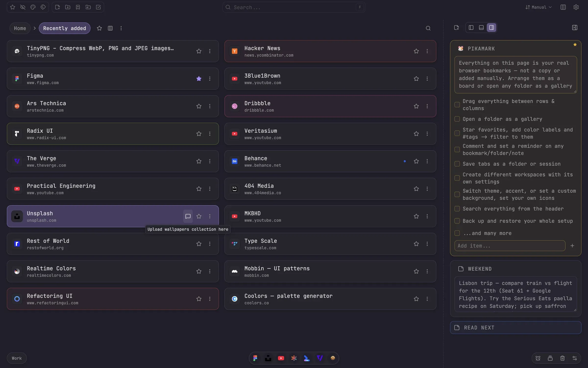The height and width of the screenshot is (368, 588).
Task: Click the checkmark-box todo icon in the header
Action: tap(98, 7)
